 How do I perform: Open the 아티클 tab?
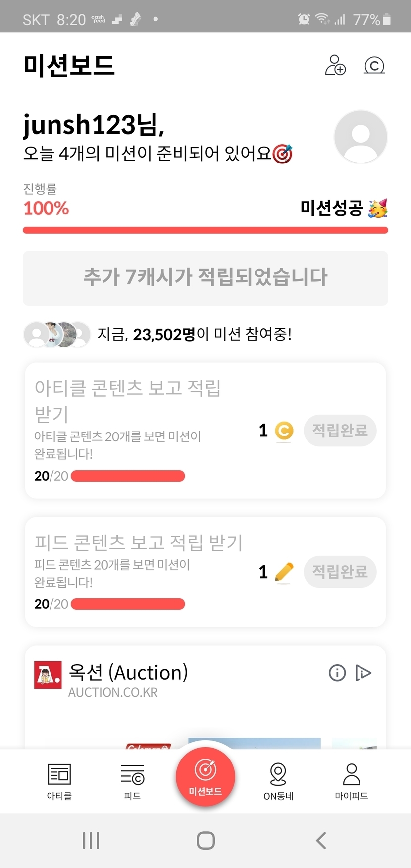pos(59,781)
